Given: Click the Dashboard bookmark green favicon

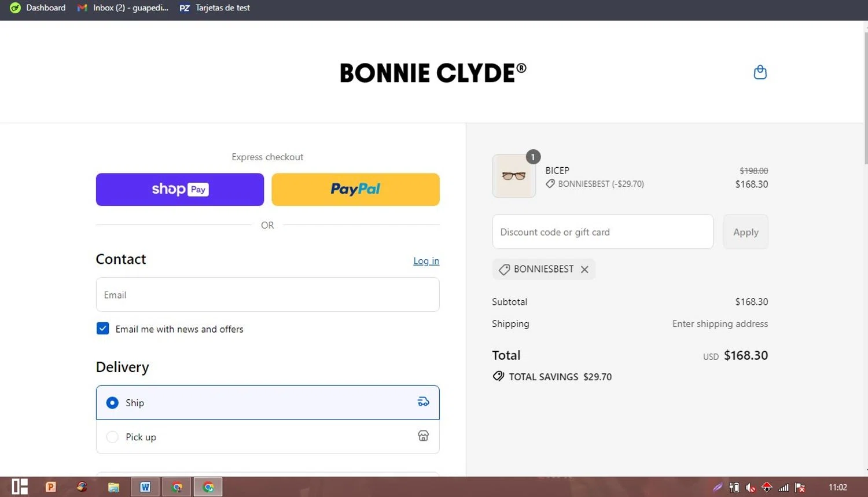Looking at the screenshot, I should point(15,8).
